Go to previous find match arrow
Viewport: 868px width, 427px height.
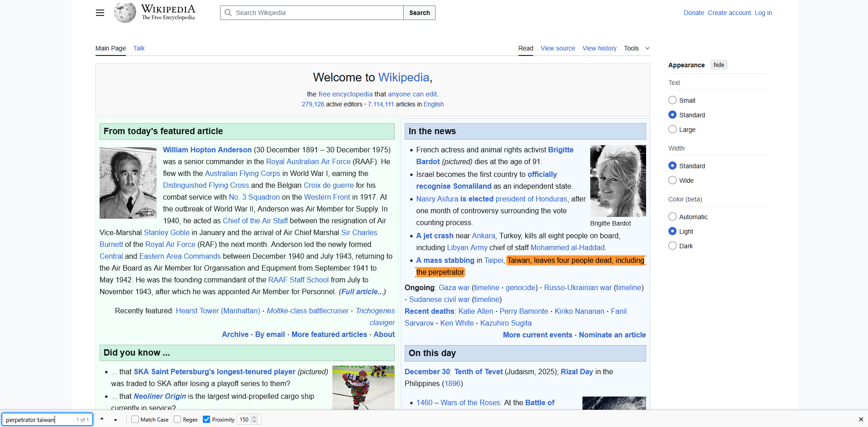click(x=102, y=419)
